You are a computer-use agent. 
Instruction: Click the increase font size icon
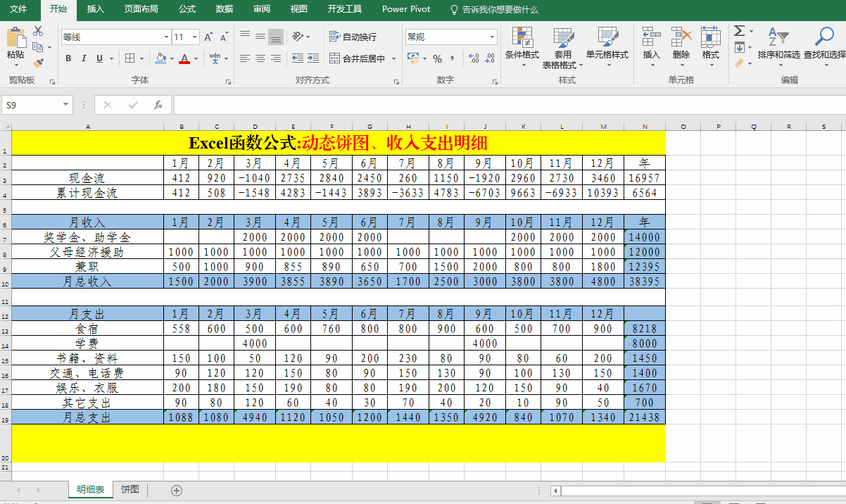tap(208, 37)
